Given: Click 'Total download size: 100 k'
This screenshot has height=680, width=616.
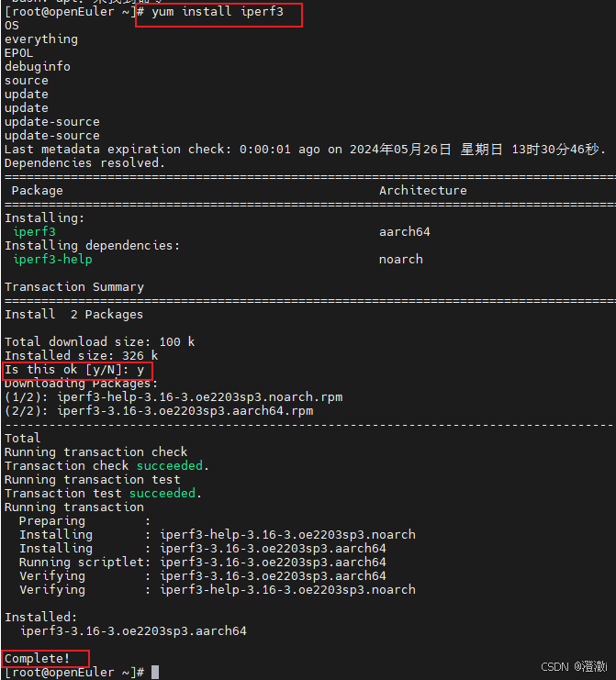Looking at the screenshot, I should 99,342.
